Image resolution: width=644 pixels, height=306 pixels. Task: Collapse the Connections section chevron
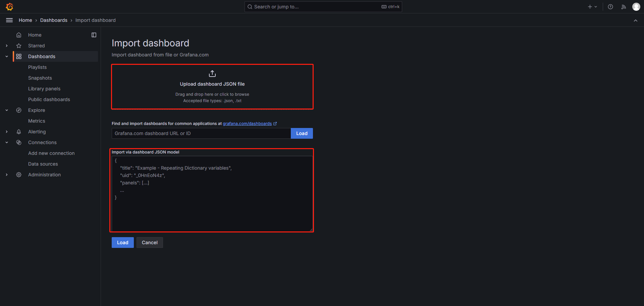[7, 142]
